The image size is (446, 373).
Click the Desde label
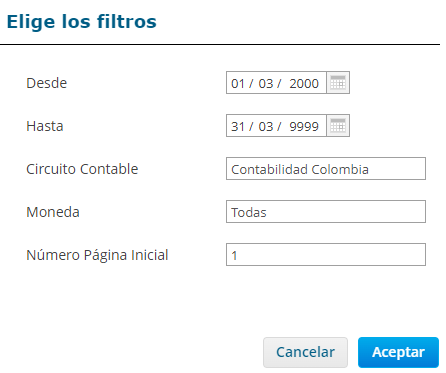[47, 83]
